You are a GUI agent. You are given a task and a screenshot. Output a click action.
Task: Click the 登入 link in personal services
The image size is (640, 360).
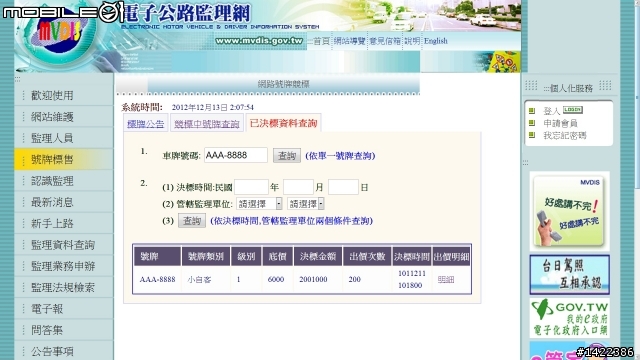click(x=551, y=111)
